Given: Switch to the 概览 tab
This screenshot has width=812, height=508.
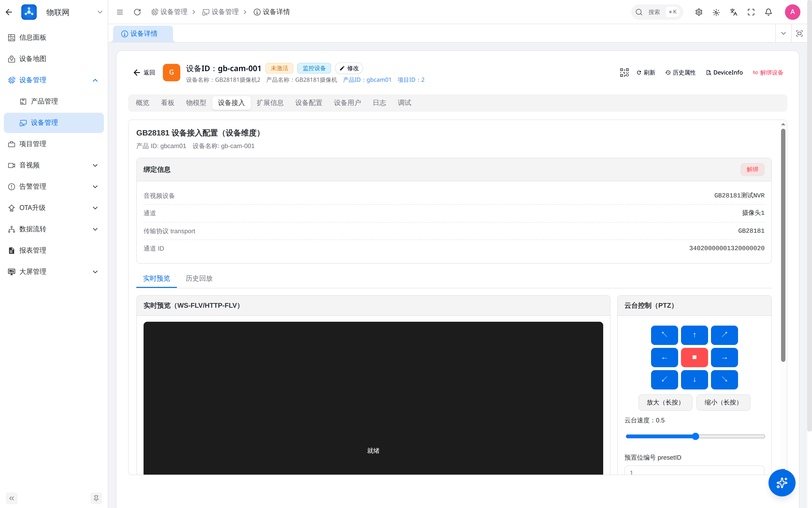Looking at the screenshot, I should [x=142, y=103].
